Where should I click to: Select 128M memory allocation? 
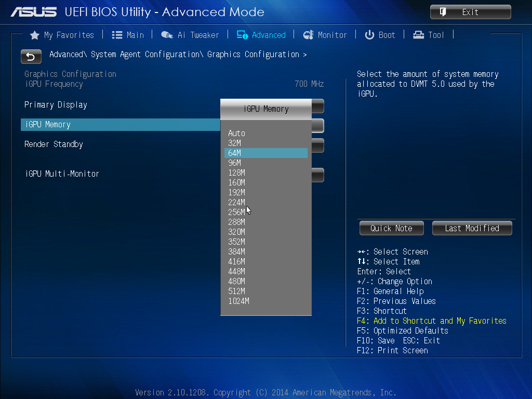[266, 172]
